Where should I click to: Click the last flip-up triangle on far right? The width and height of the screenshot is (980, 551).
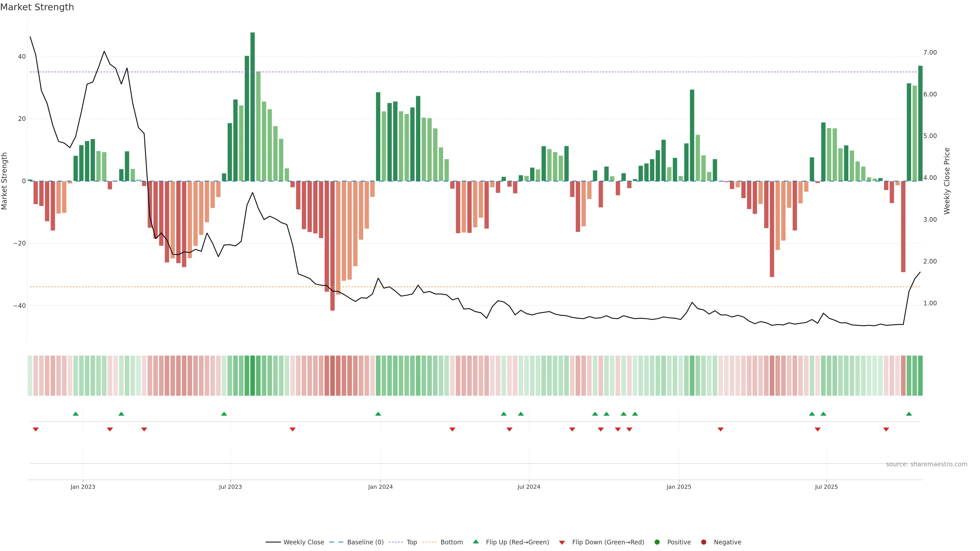pos(909,414)
